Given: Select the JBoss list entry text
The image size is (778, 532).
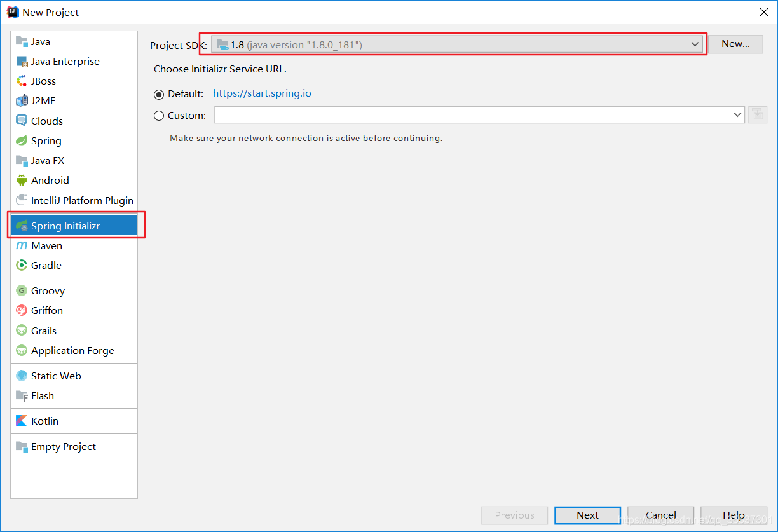Looking at the screenshot, I should pyautogui.click(x=44, y=81).
